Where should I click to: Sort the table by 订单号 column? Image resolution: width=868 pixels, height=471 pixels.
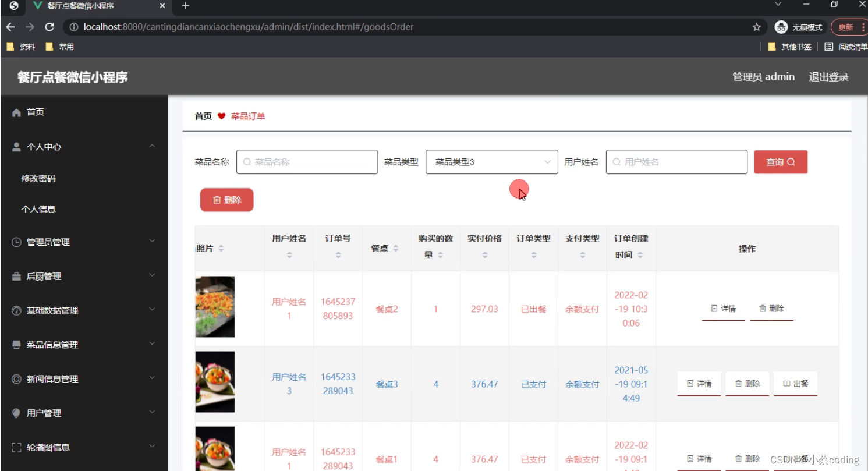pyautogui.click(x=338, y=255)
